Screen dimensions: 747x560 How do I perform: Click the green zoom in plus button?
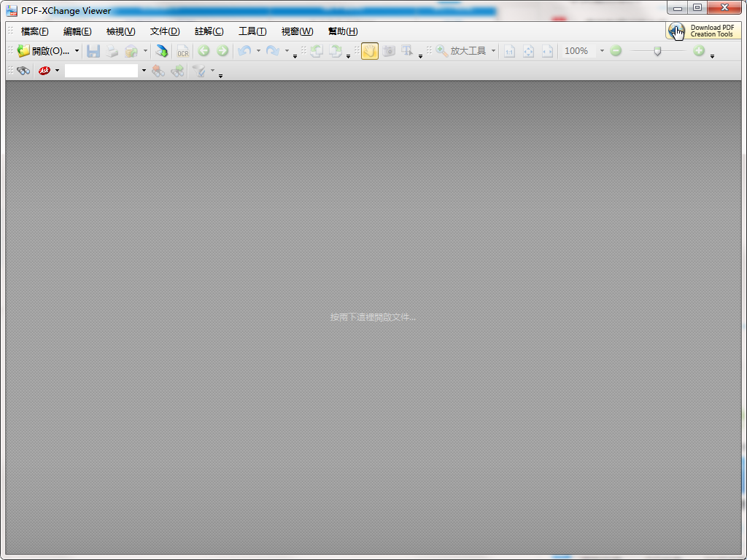(699, 50)
